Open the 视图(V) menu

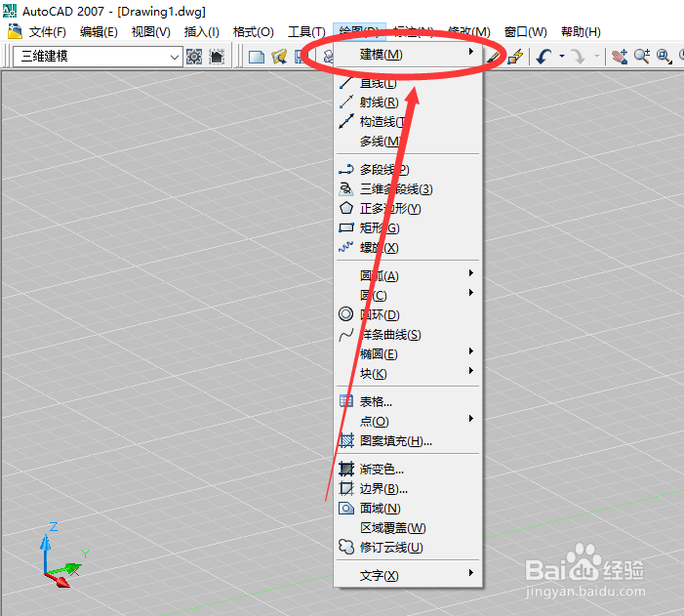tap(150, 32)
